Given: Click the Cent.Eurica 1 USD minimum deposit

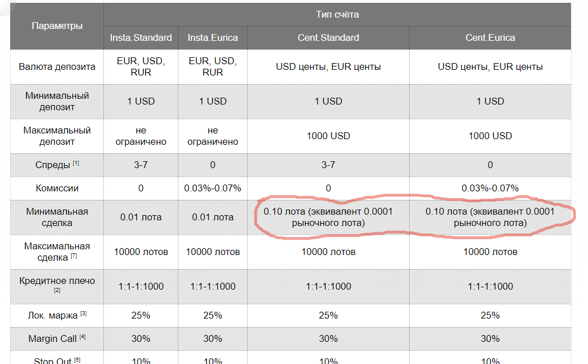Looking at the screenshot, I should click(x=490, y=101).
